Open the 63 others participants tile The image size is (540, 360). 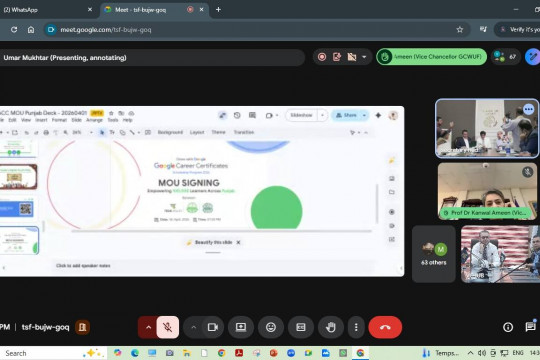[434, 254]
